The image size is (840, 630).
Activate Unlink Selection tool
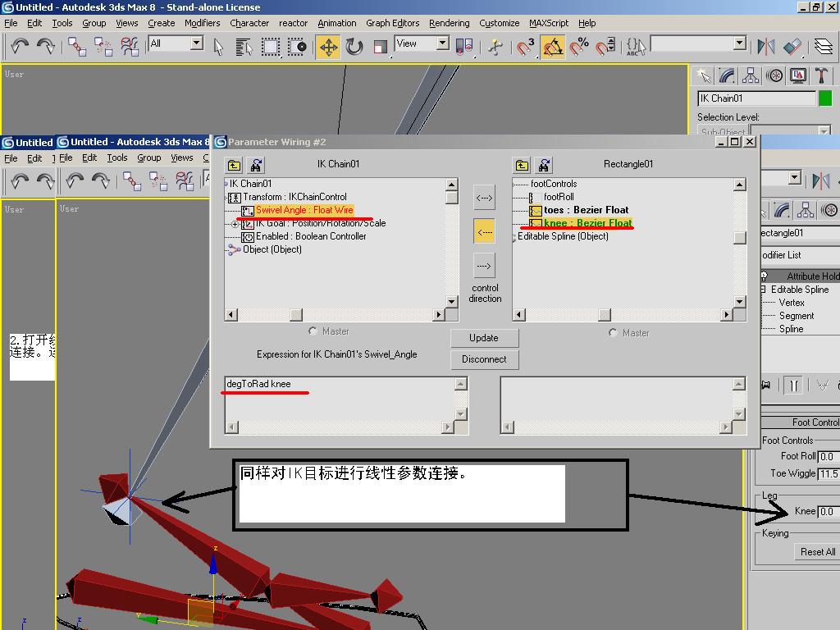(103, 47)
